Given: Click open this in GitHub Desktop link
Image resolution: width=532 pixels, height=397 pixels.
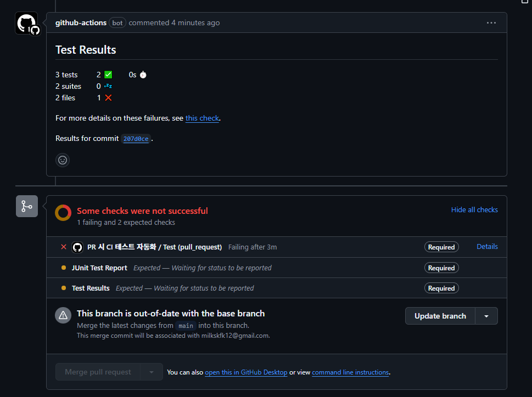Looking at the screenshot, I should pos(246,372).
